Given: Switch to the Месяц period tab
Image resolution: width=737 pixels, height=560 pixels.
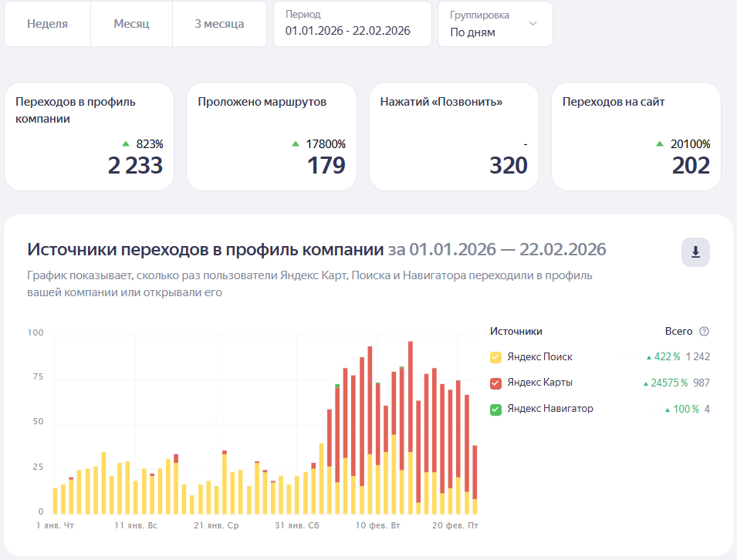Looking at the screenshot, I should point(132,24).
